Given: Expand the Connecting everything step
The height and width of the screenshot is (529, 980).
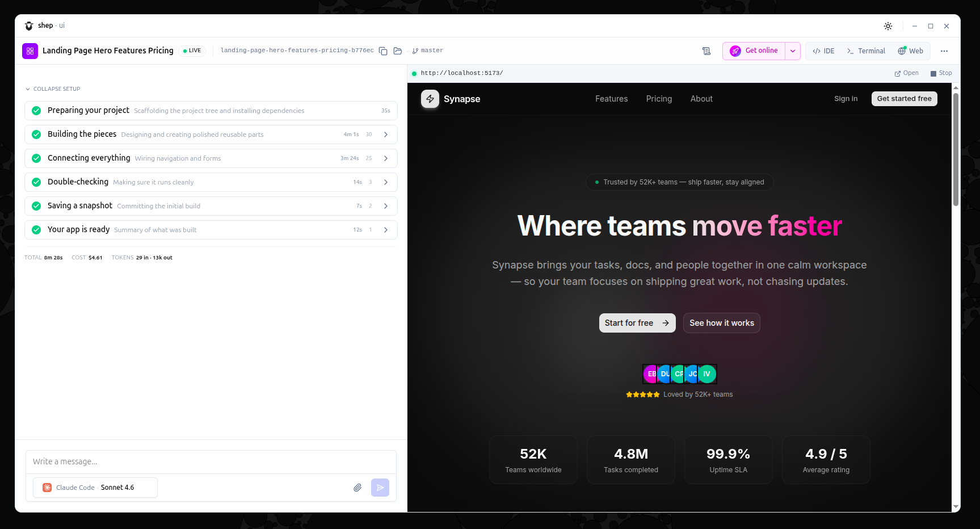Looking at the screenshot, I should click(x=386, y=158).
